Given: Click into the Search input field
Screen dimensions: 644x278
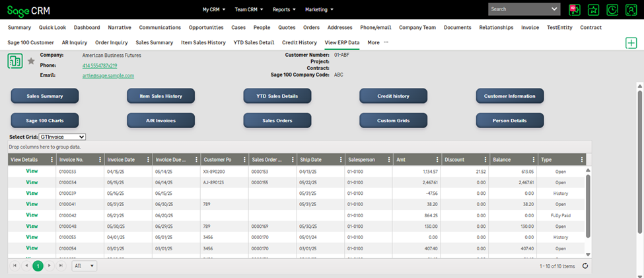Looking at the screenshot, I should (519, 9).
